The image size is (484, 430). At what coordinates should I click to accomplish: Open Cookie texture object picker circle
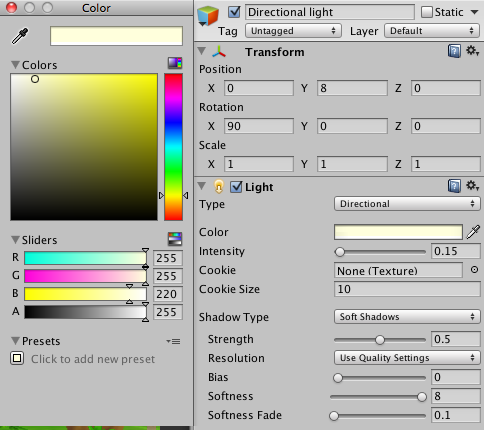pyautogui.click(x=474, y=270)
